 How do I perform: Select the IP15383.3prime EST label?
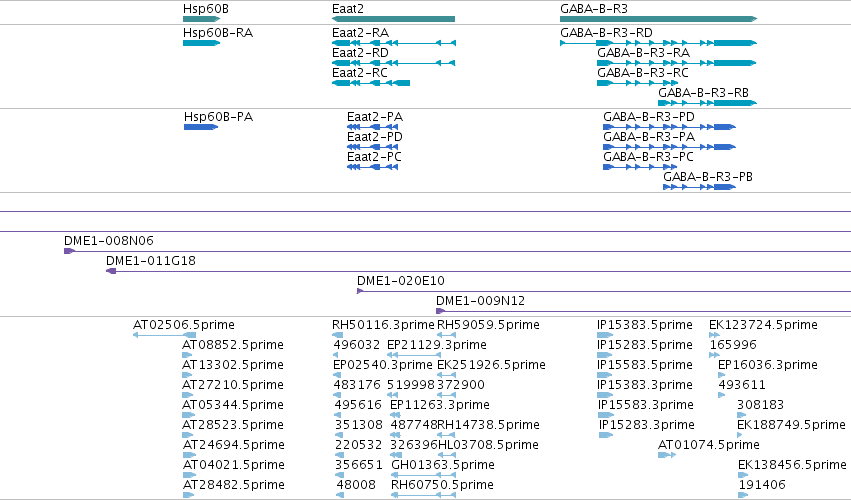point(645,385)
